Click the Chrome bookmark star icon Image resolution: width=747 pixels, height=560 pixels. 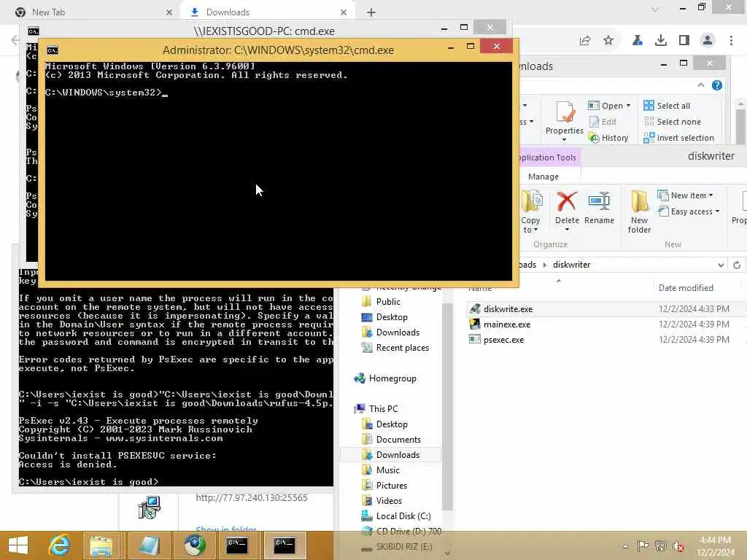[608, 41]
